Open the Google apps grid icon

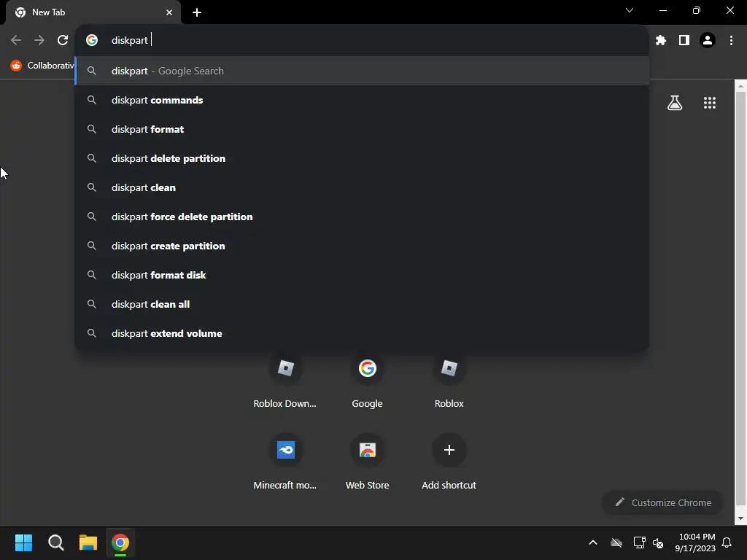click(x=710, y=103)
